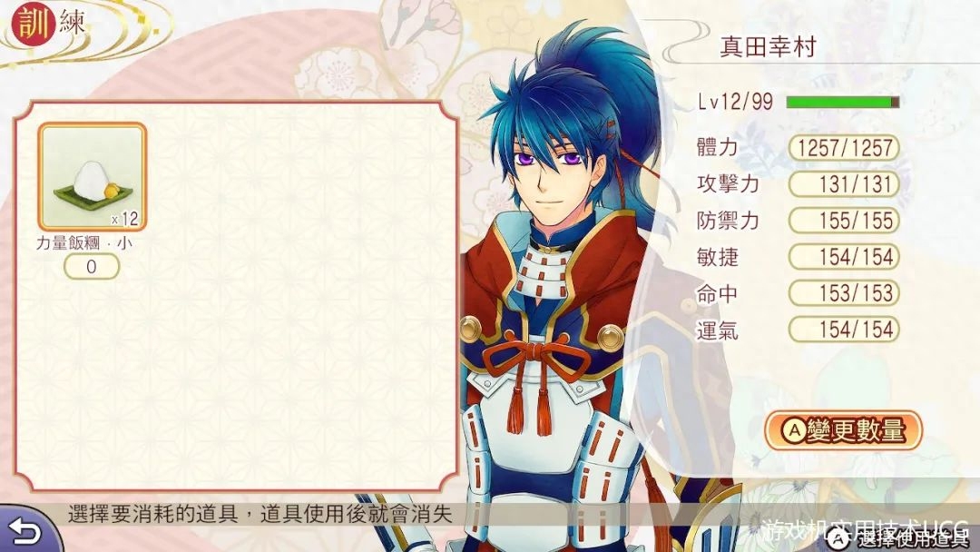This screenshot has height=552, width=980.
Task: Click the red 訓 training emblem
Action: tap(34, 24)
